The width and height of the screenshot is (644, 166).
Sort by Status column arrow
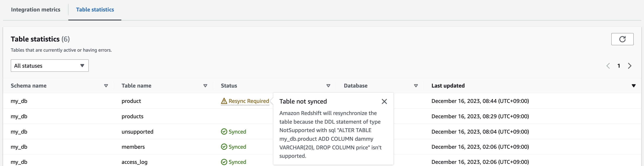click(328, 86)
